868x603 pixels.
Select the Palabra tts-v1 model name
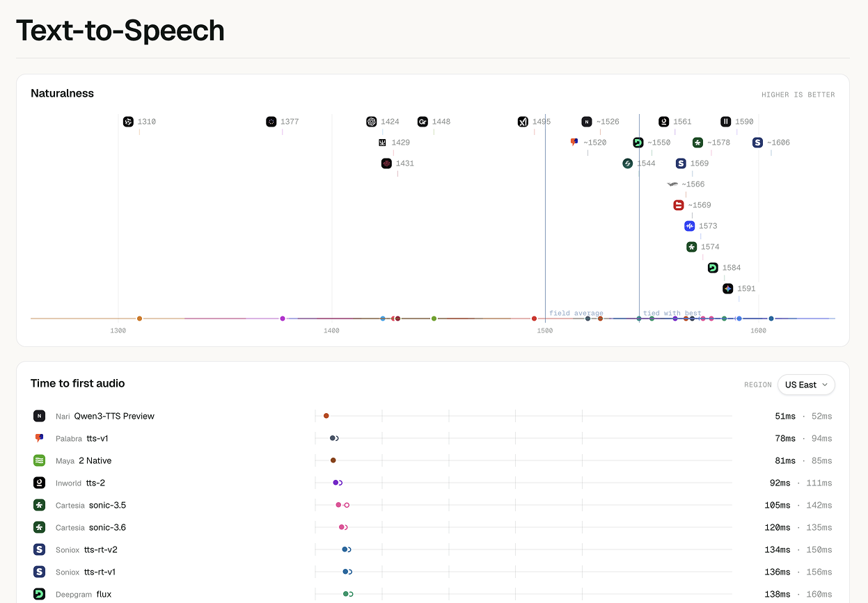click(x=97, y=438)
